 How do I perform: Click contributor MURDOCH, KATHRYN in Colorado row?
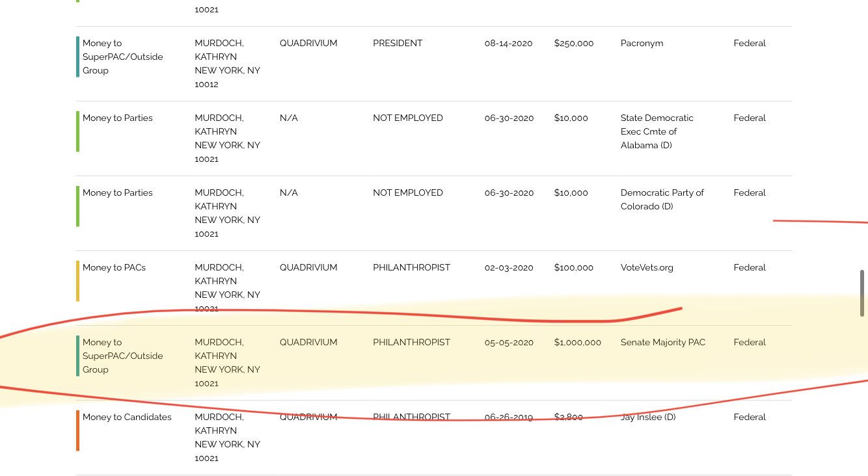pos(219,200)
